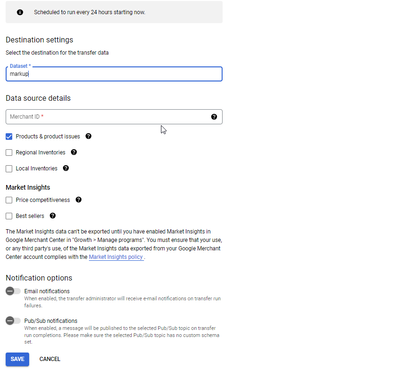Enable Regional Inventories checkbox
400x370 pixels.
[x=9, y=152]
